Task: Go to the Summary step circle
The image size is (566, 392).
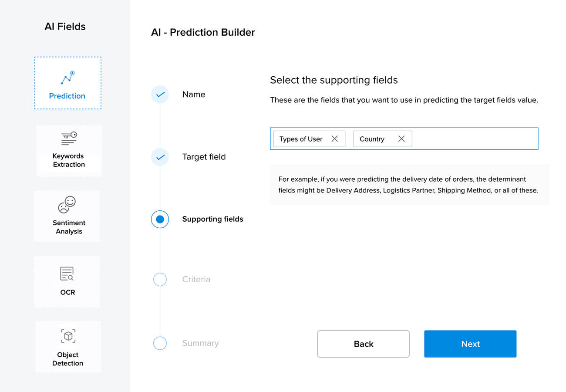Action: coord(160,343)
